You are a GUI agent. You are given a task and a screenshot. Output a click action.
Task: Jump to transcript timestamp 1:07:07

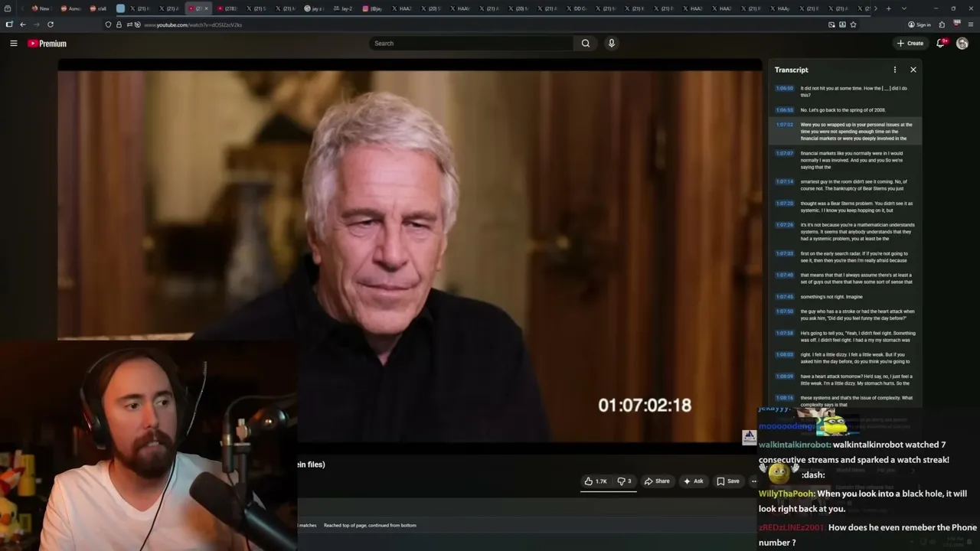point(785,153)
